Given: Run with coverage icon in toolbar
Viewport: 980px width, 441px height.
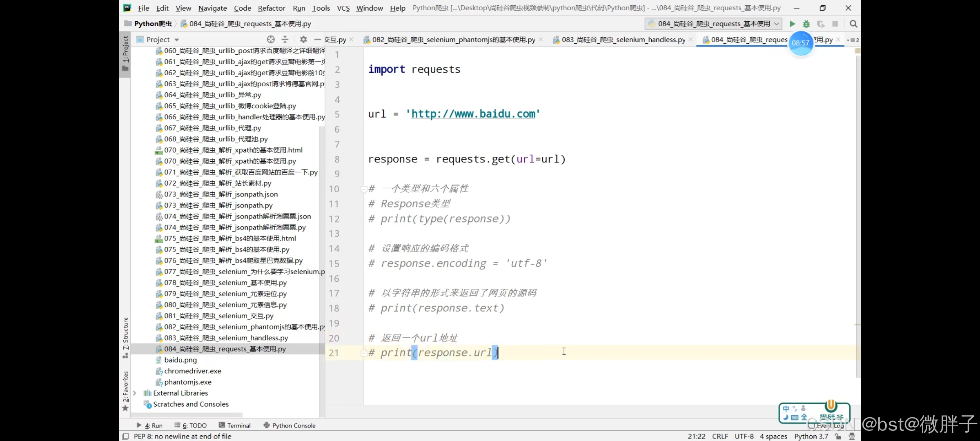Looking at the screenshot, I should point(821,24).
